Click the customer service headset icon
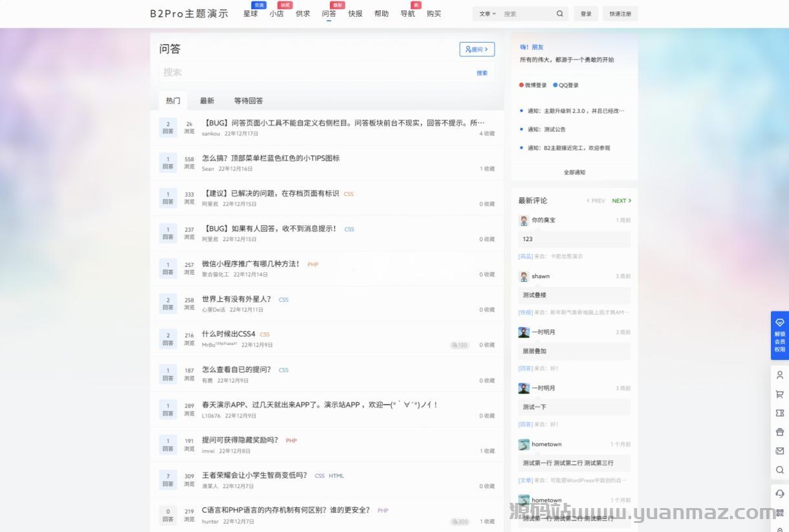The image size is (789, 532). pyautogui.click(x=779, y=494)
